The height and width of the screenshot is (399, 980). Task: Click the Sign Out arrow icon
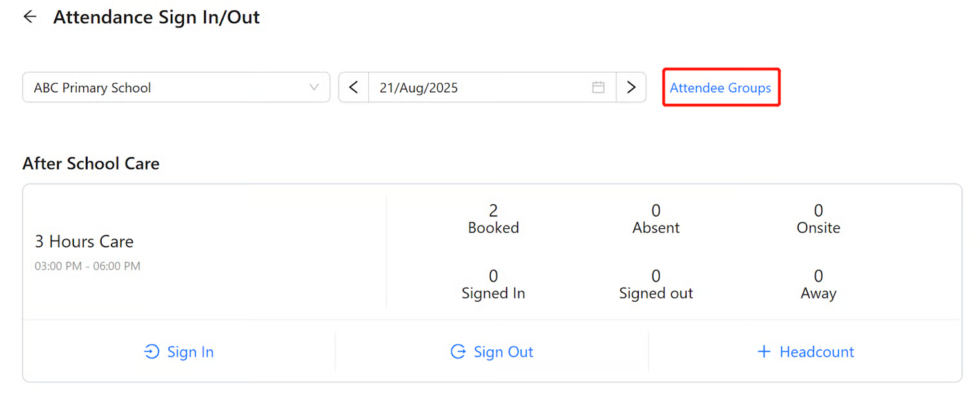(x=458, y=352)
